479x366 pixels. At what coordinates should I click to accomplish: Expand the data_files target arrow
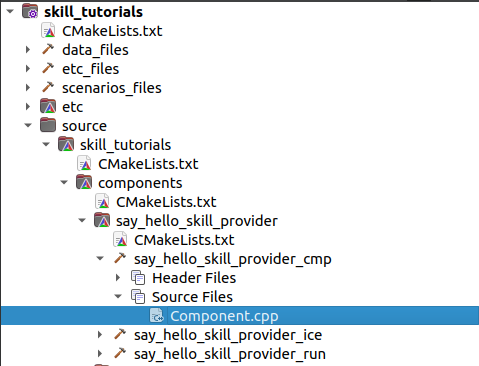coord(28,50)
